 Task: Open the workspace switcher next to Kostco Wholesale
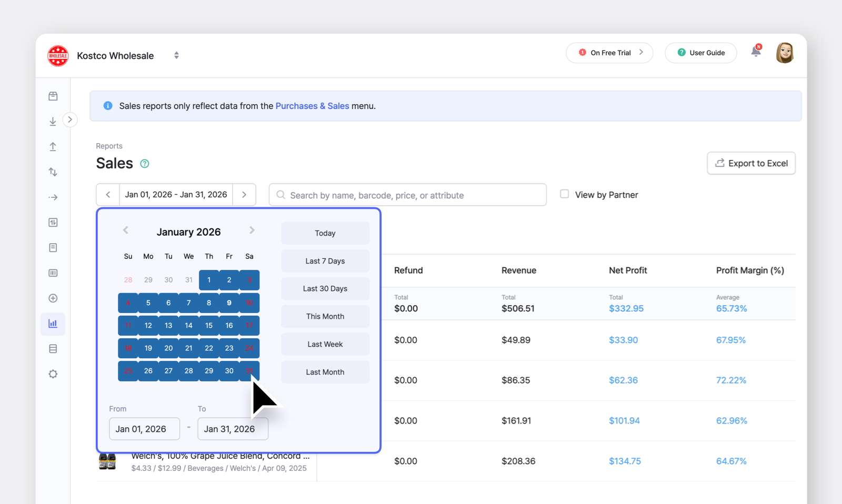(x=176, y=55)
